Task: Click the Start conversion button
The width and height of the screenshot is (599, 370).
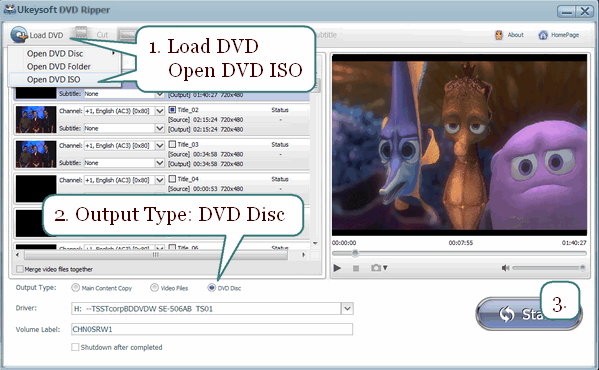Action: [529, 313]
